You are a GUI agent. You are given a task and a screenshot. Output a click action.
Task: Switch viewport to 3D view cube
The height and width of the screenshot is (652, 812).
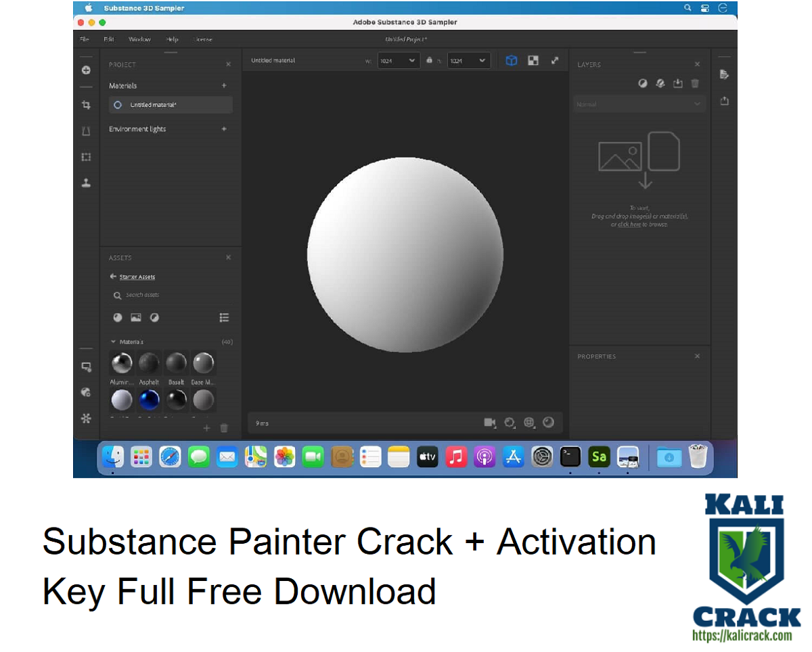512,60
